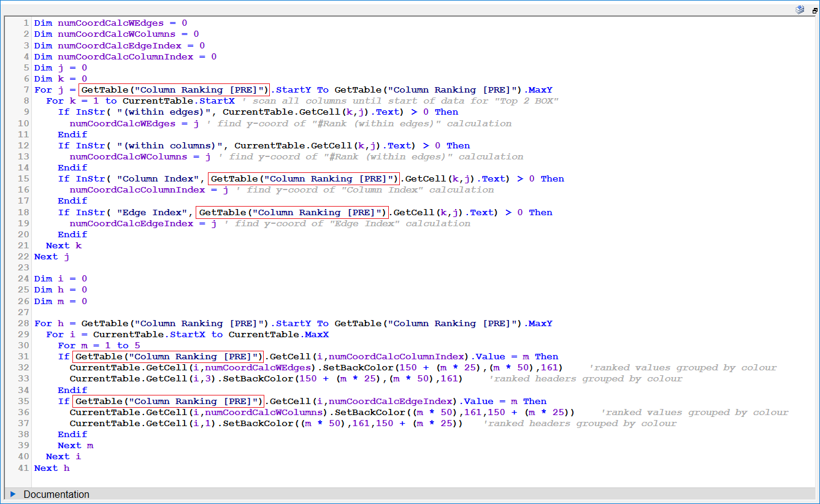Expand the Documentation panel arrow
The image size is (820, 504).
click(x=13, y=494)
